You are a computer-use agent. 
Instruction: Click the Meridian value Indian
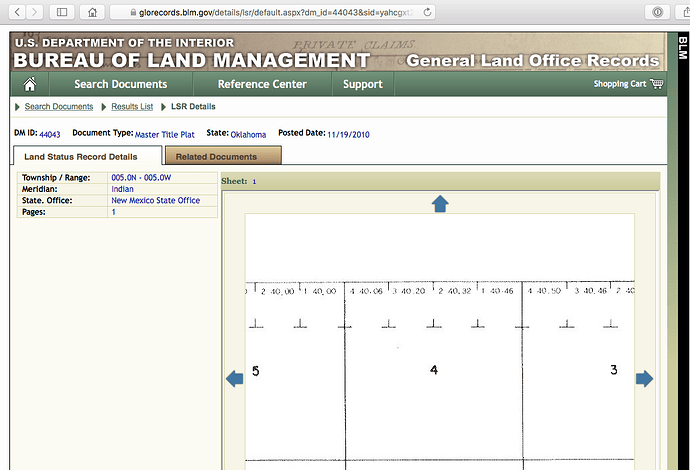coord(122,189)
